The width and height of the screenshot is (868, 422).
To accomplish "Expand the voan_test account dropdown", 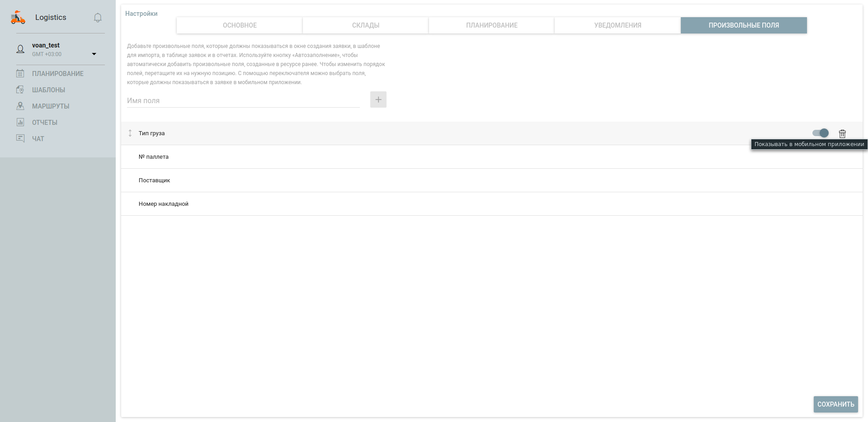I will tap(94, 54).
